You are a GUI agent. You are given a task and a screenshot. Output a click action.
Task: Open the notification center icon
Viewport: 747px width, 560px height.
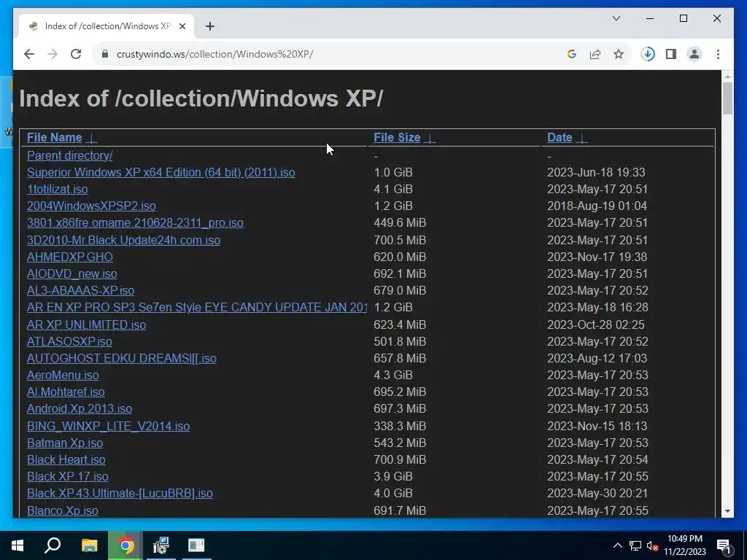pyautogui.click(x=724, y=545)
